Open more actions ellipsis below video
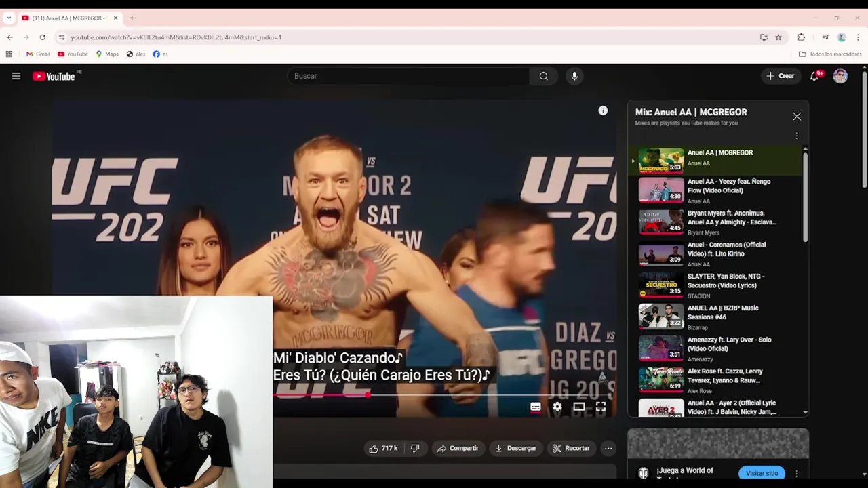The image size is (868, 488). 608,448
